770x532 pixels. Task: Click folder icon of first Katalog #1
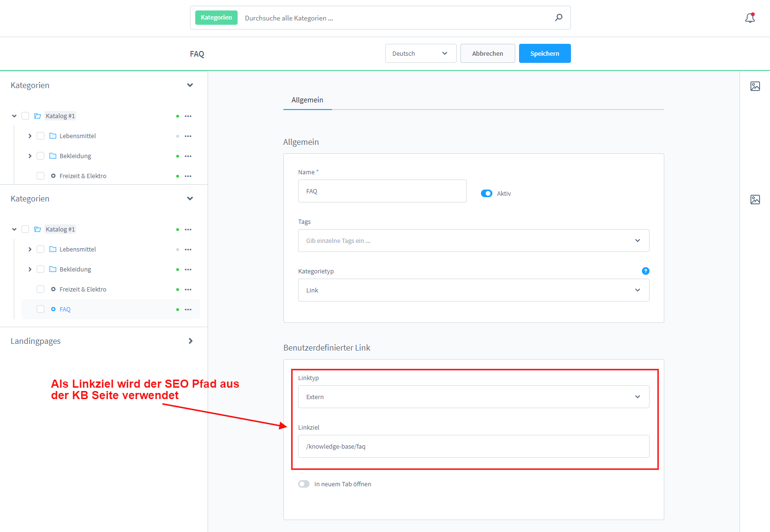[x=38, y=116]
